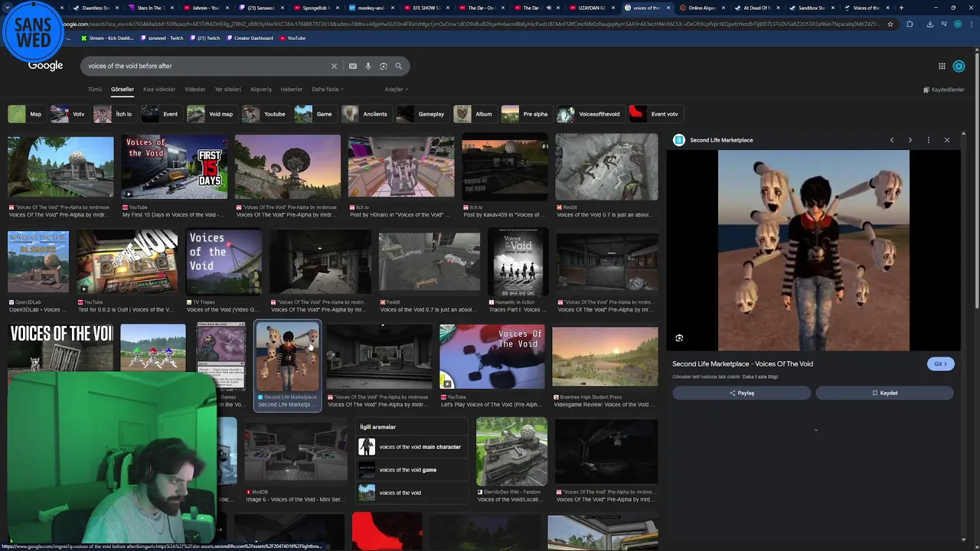Screen dimensions: 980x551
Task: Click the Google logo
Action: point(46,66)
